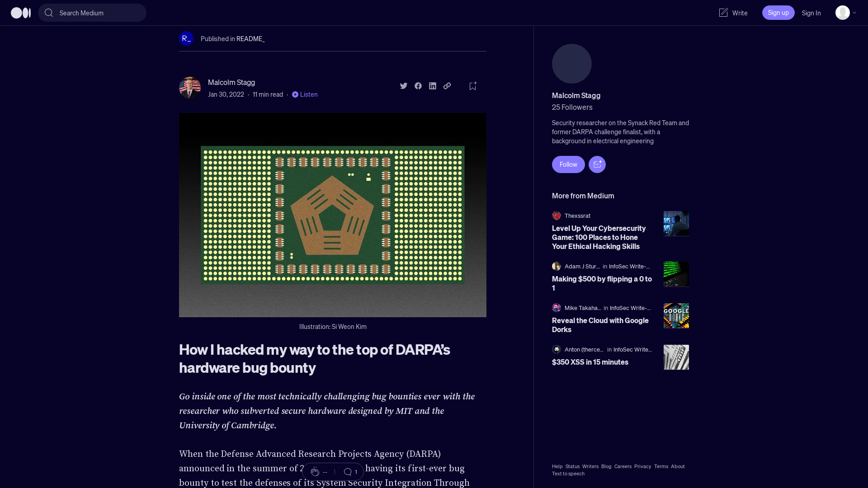Image resolution: width=868 pixels, height=488 pixels.
Task: Open the Google Dorks thumbnail
Action: tap(676, 316)
